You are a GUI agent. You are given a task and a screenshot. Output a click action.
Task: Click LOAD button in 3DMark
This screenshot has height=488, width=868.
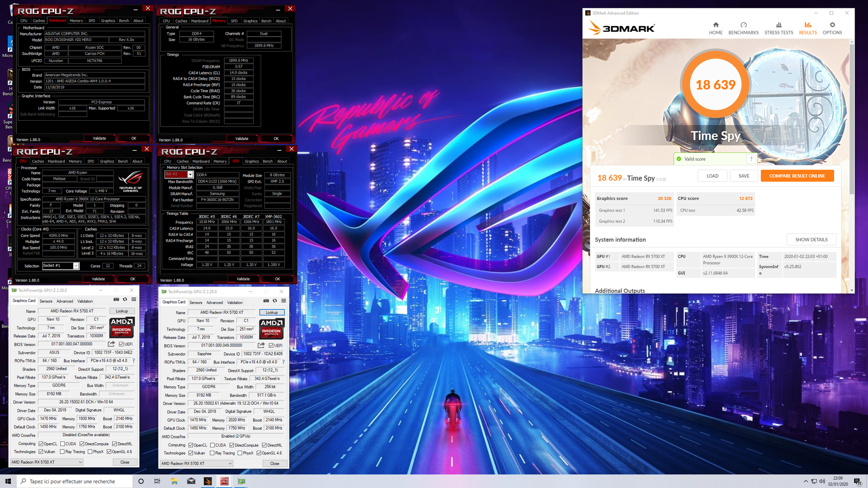pyautogui.click(x=712, y=176)
